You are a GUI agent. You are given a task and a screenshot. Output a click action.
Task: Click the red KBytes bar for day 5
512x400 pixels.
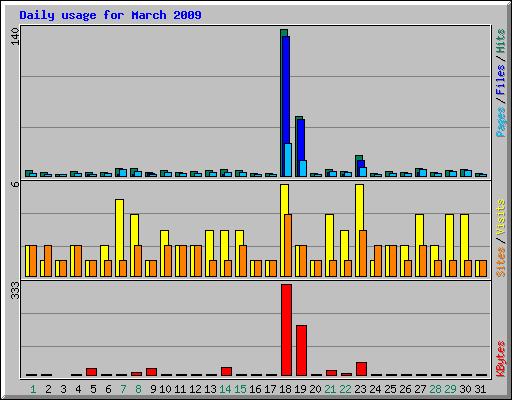tap(91, 372)
